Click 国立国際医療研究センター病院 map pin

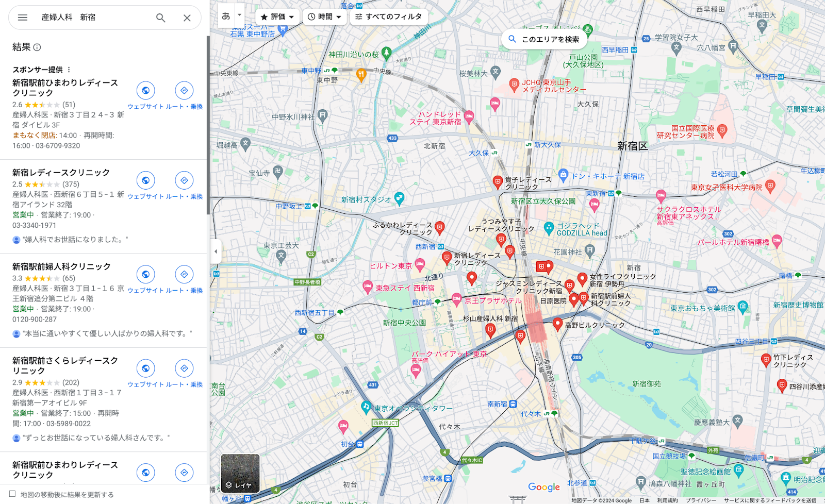[722, 130]
